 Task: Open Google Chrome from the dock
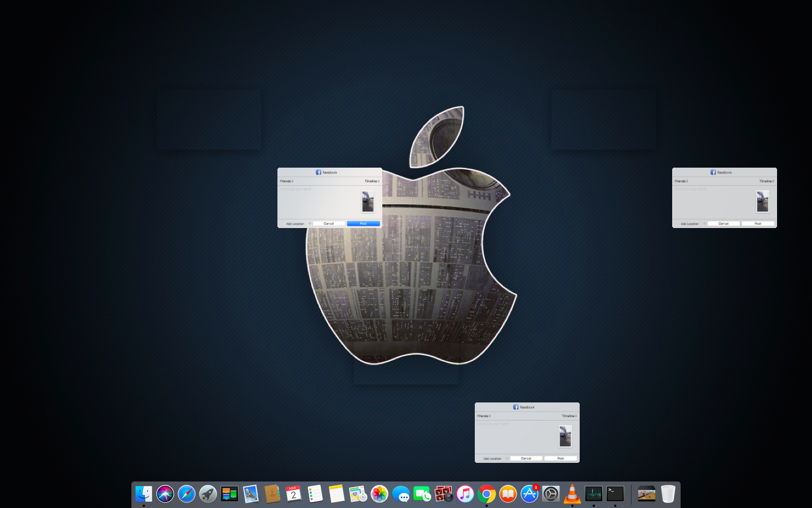coord(487,494)
